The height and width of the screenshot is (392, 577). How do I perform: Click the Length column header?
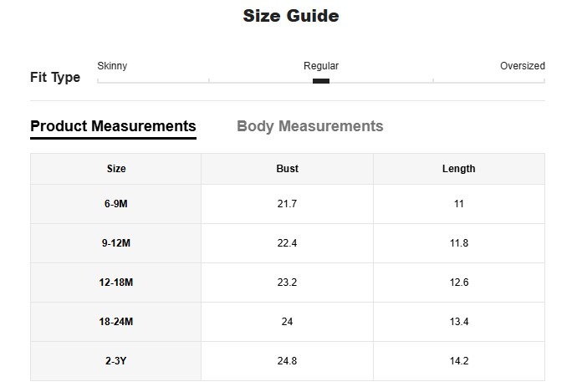(458, 169)
